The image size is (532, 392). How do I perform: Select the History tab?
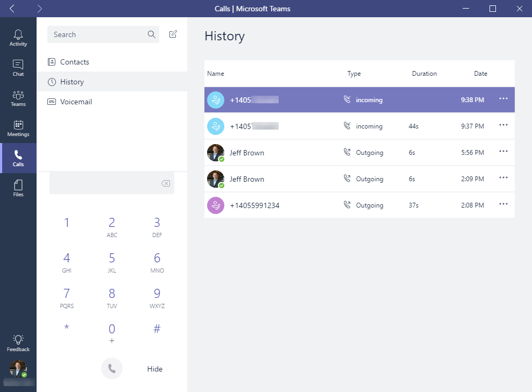pos(112,82)
